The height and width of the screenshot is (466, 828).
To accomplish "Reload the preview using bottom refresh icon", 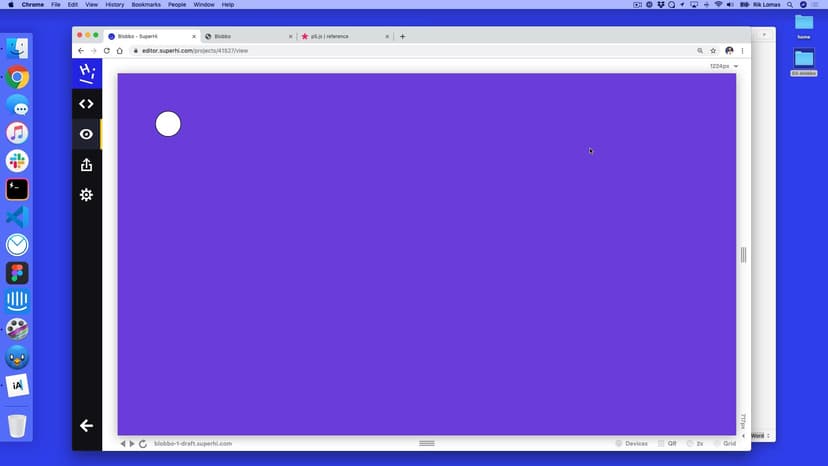I will (x=143, y=443).
